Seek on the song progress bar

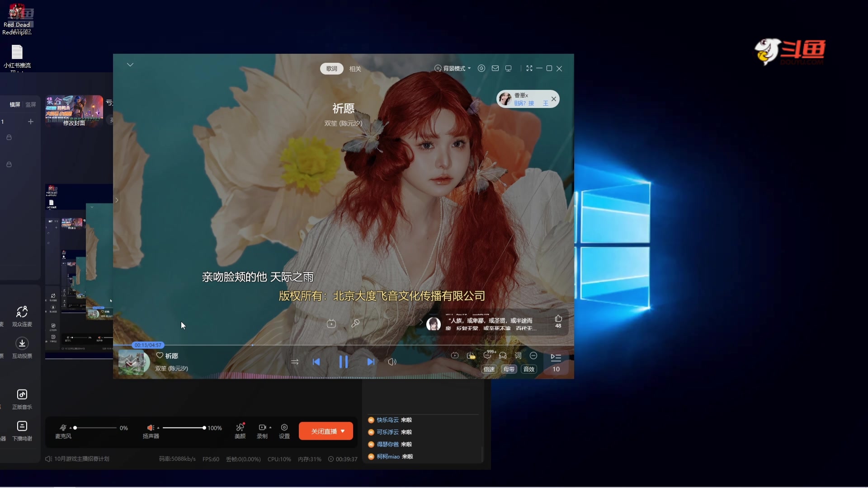pyautogui.click(x=344, y=345)
